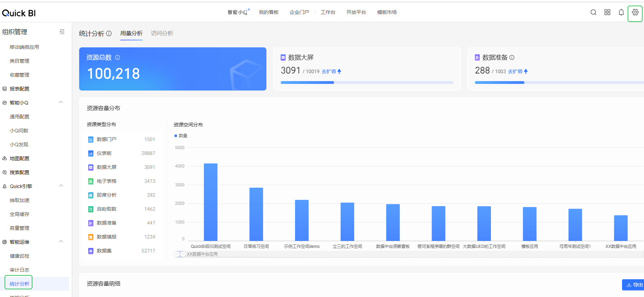
Task: Open 工作台 in the top navigation
Action: [328, 13]
